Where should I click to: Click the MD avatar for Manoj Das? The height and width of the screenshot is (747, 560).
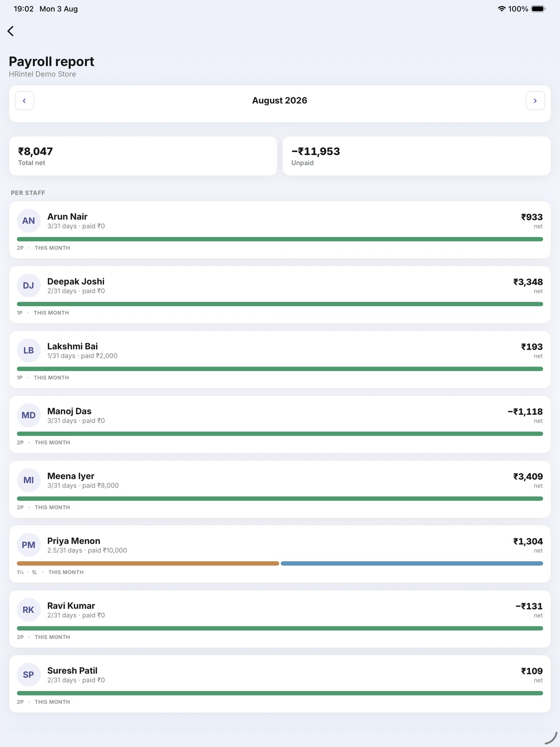tap(29, 415)
